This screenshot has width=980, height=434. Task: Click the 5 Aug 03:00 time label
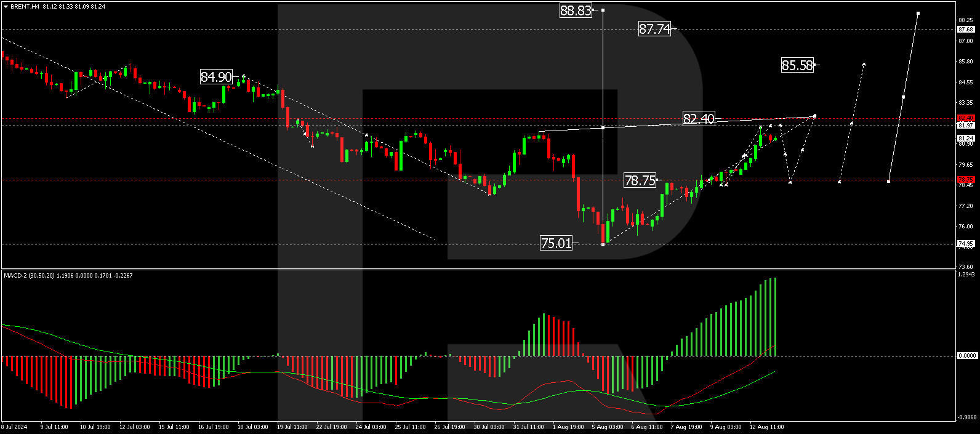coord(608,427)
